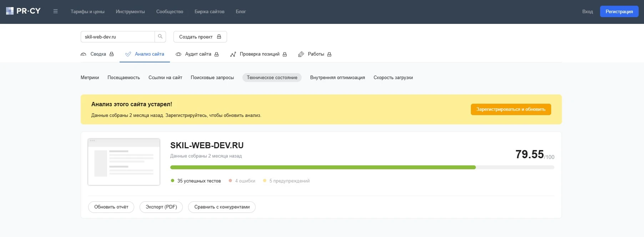Click the lock icon beside Работы
Image resolution: width=644 pixels, height=237 pixels.
(x=329, y=54)
